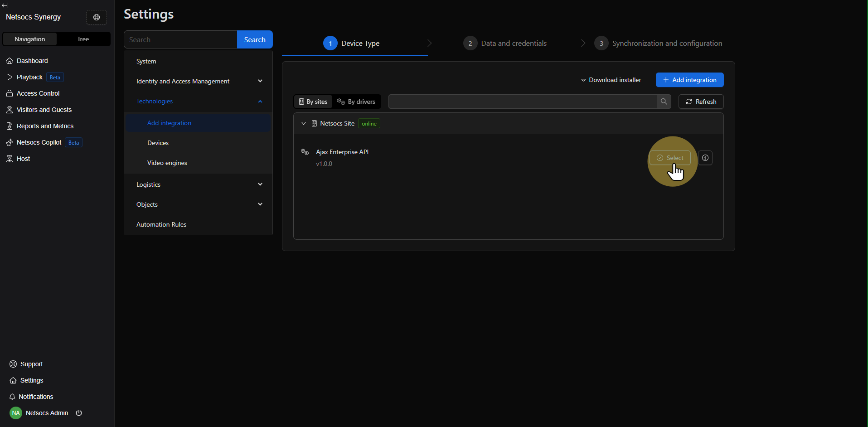The image size is (868, 427).
Task: Click the magnifier icon in integration search
Action: point(664,102)
